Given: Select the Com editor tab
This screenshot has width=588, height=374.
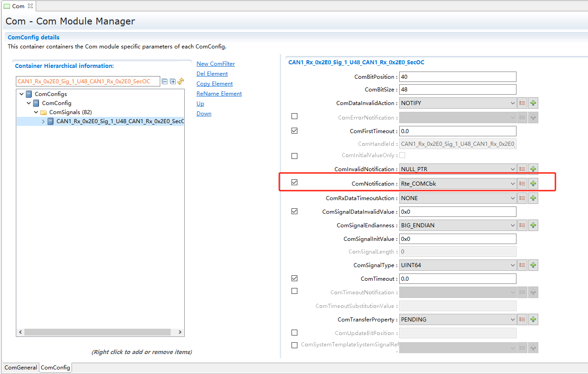Looking at the screenshot, I should click(18, 6).
